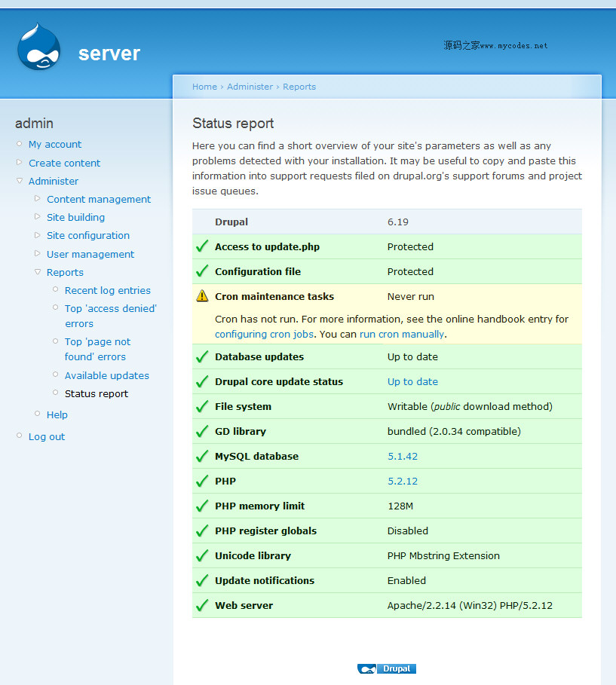Click checkmark icon beside Database updates
This screenshot has height=685, width=616.
pos(202,356)
